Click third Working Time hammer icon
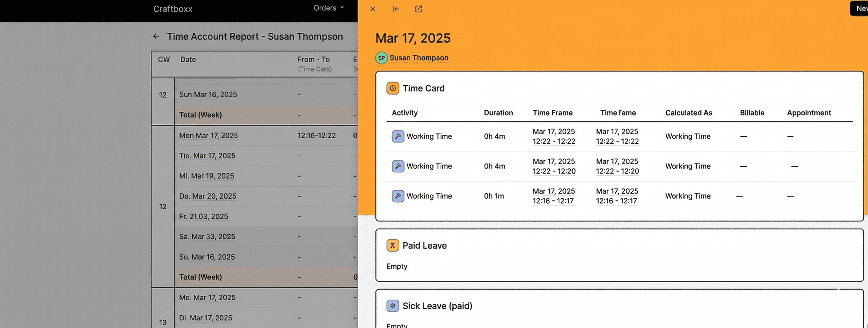 (x=398, y=196)
